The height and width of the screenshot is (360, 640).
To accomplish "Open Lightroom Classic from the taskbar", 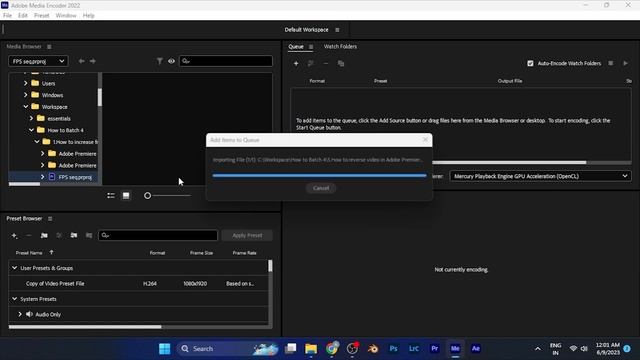I will (413, 349).
